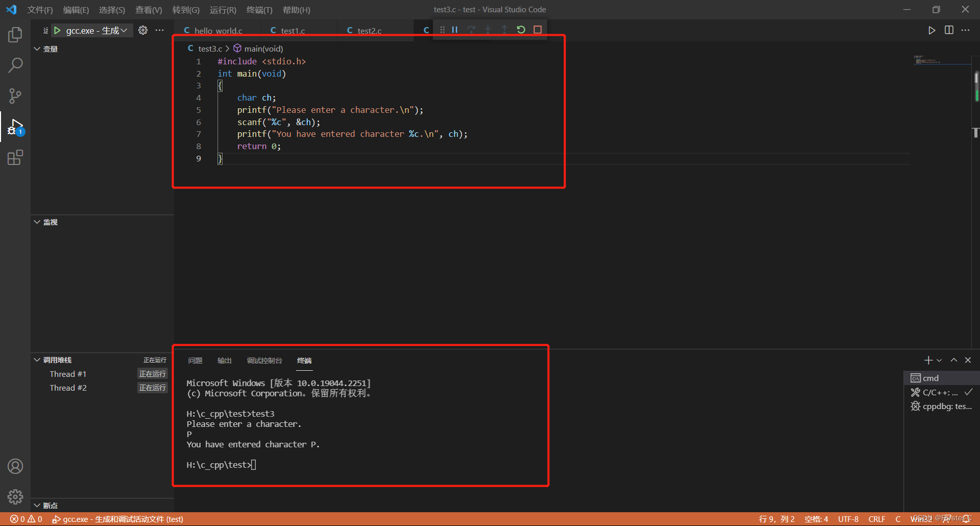Click gcc.exe debug configuration in status bar
This screenshot has height=526, width=980.
coord(117,519)
